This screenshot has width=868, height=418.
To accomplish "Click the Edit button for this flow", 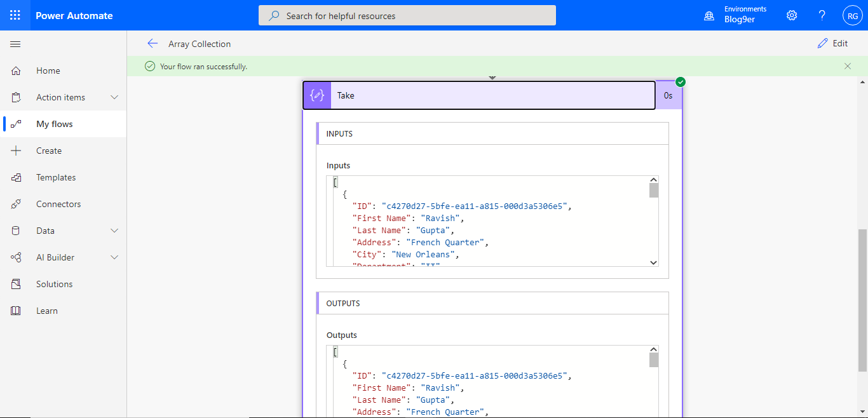I will (833, 43).
